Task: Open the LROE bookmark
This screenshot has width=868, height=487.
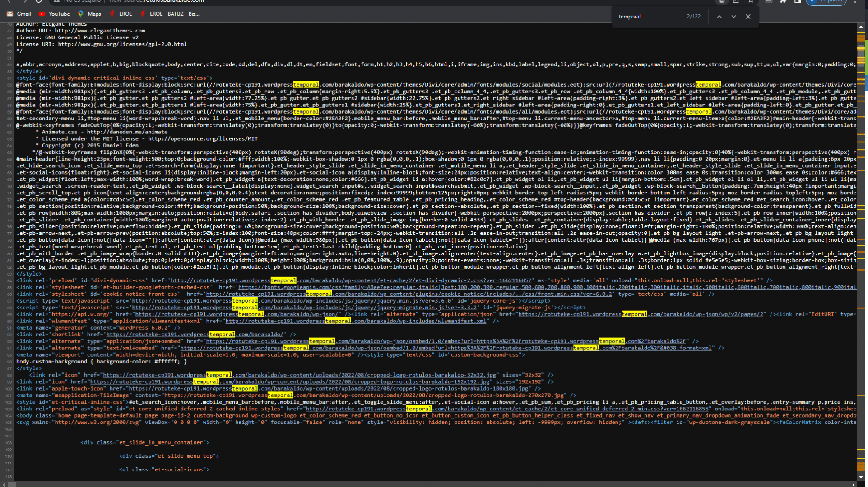Action: pos(121,14)
